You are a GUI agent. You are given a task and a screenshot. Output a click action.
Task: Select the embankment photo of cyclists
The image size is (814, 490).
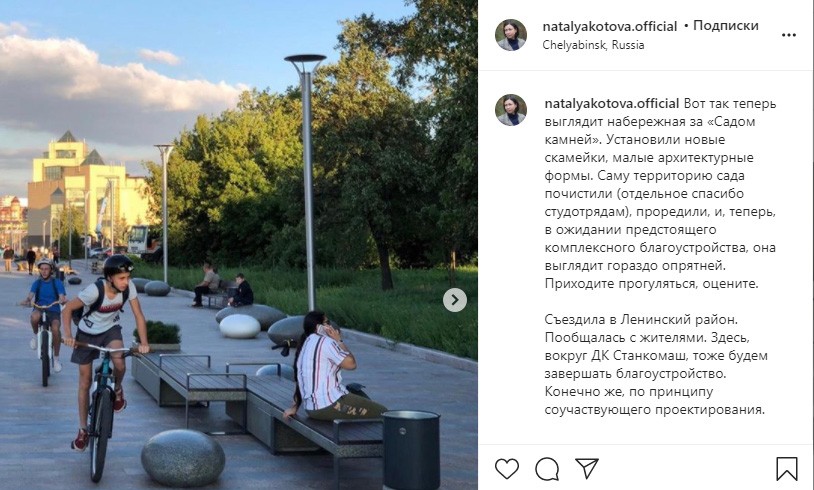tap(239, 245)
